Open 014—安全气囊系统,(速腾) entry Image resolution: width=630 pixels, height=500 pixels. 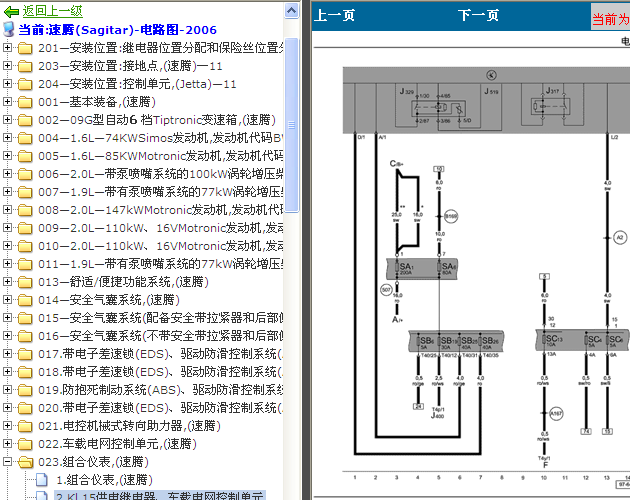tap(109, 300)
